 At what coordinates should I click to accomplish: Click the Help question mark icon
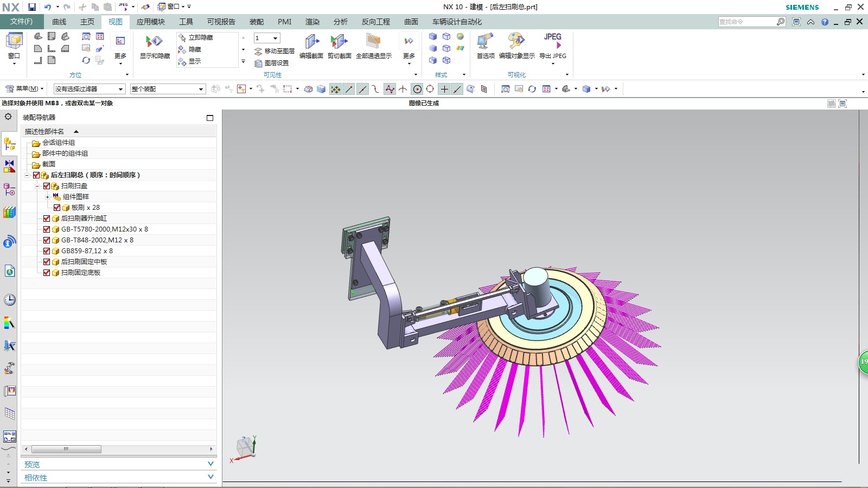click(x=825, y=22)
